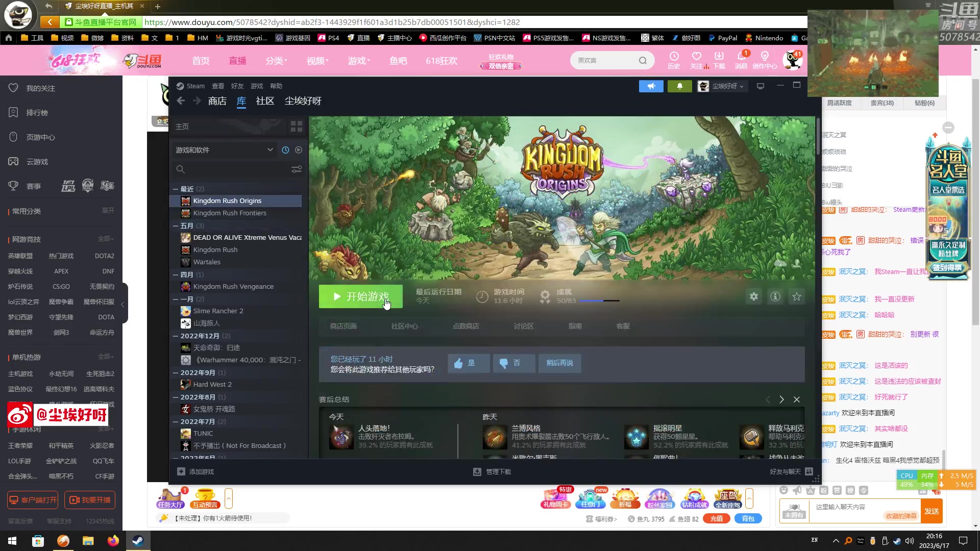Image resolution: width=980 pixels, height=551 pixels.
Task: Open 库 tab
Action: pos(241,101)
